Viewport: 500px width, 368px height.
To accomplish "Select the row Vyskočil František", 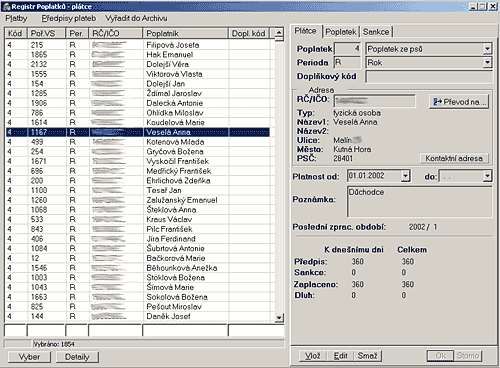I will point(137,161).
